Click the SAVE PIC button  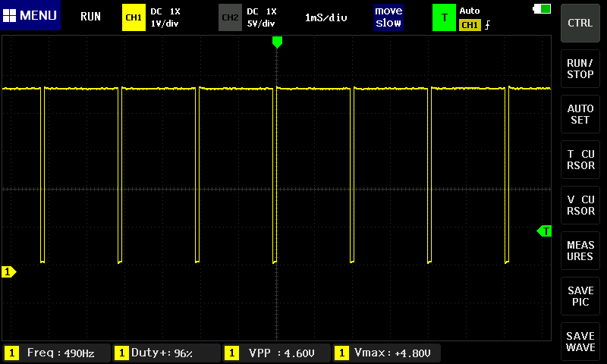pyautogui.click(x=580, y=297)
